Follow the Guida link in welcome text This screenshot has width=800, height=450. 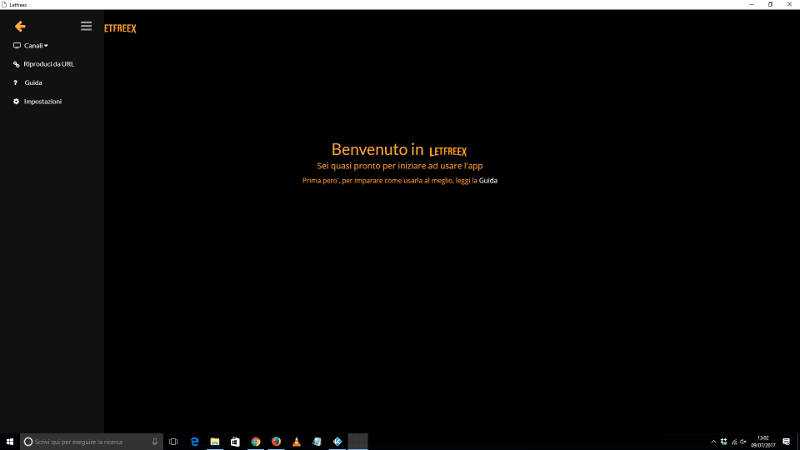488,181
